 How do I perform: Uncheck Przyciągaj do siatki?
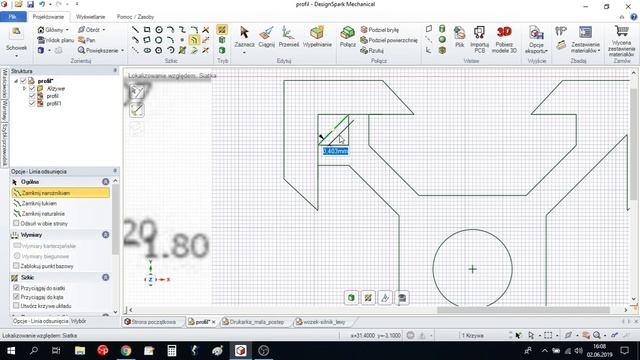coord(16,288)
